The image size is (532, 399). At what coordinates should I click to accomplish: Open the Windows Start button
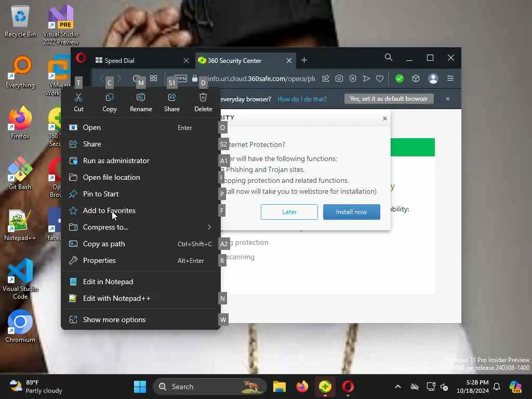pos(140,387)
